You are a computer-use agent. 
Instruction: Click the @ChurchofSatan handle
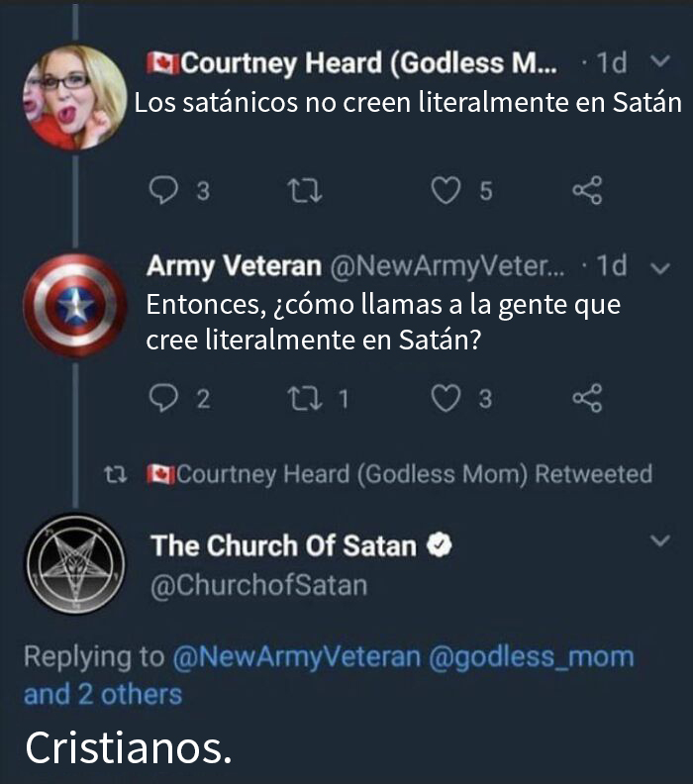coord(258,585)
